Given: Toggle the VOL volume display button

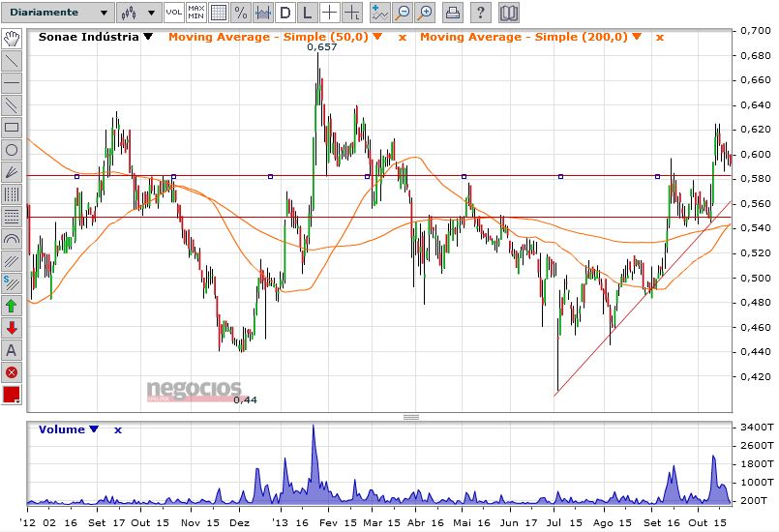Looking at the screenshot, I should point(174,13).
